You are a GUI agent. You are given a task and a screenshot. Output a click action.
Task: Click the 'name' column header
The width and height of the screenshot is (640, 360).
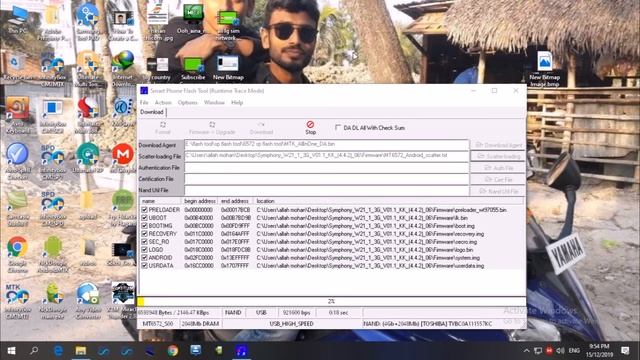(160, 201)
